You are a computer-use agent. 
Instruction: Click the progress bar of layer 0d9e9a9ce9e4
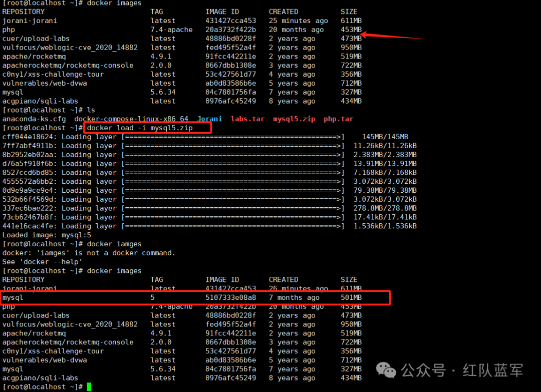(x=233, y=191)
